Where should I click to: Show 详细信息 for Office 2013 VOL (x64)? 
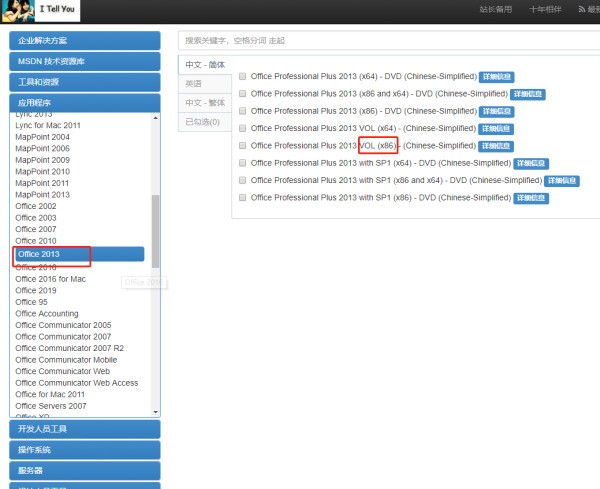(497, 129)
